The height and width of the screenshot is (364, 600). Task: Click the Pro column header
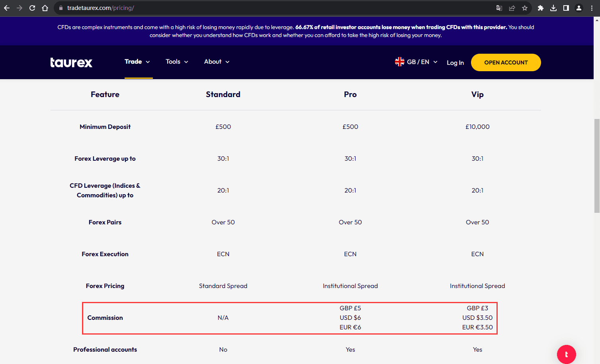point(350,94)
